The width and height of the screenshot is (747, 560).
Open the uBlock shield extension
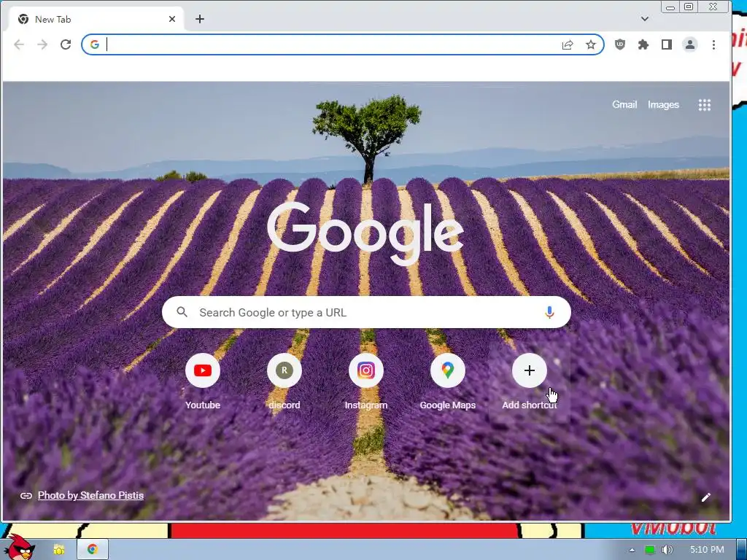coord(620,44)
